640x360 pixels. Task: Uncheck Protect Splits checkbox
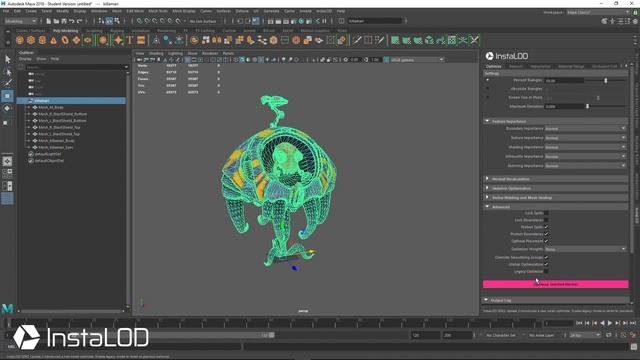pos(546,227)
